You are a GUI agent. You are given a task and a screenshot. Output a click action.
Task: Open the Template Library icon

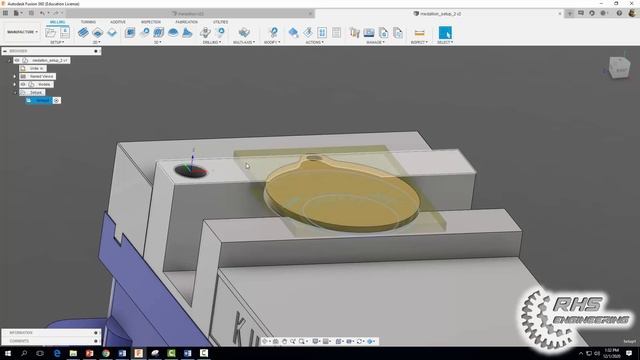pyautogui.click(x=383, y=32)
